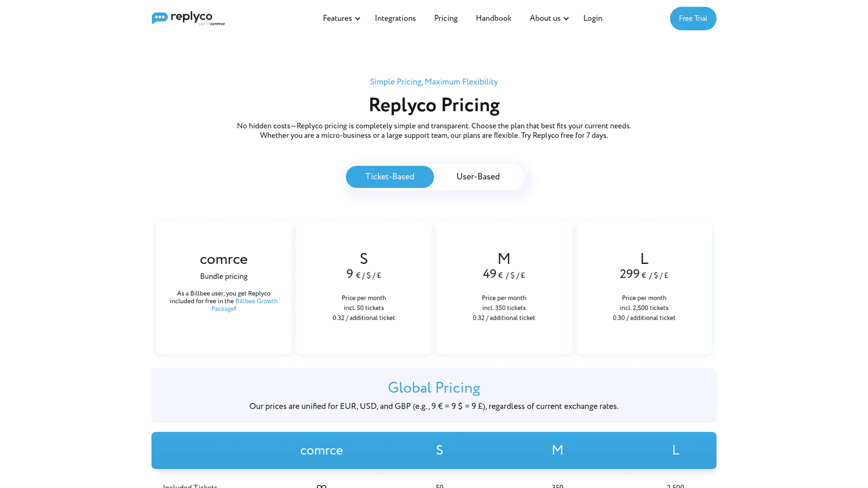868x488 pixels.
Task: Select the M plan card title
Action: pyautogui.click(x=504, y=259)
